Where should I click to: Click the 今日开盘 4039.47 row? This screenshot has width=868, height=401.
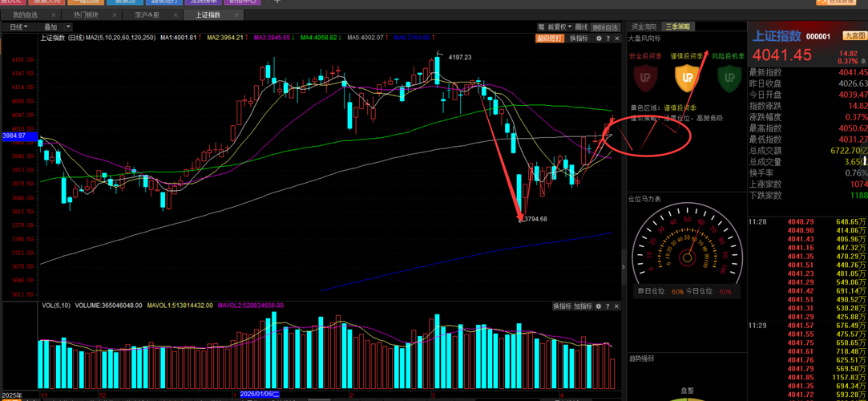(808, 95)
